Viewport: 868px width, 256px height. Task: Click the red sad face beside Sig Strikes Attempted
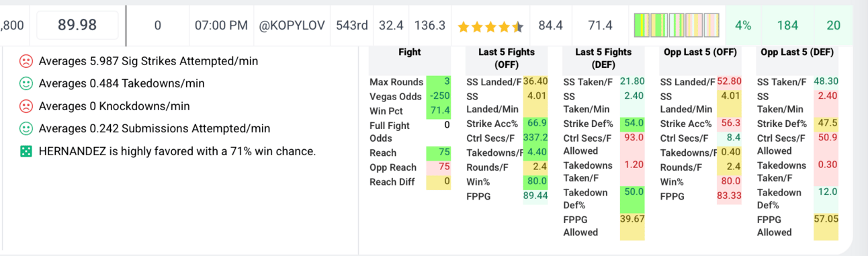[x=26, y=61]
